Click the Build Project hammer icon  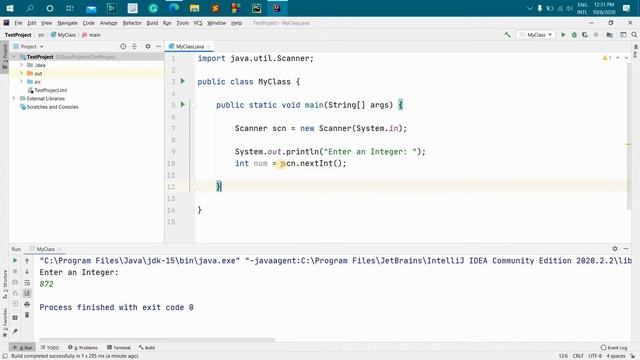(x=507, y=35)
